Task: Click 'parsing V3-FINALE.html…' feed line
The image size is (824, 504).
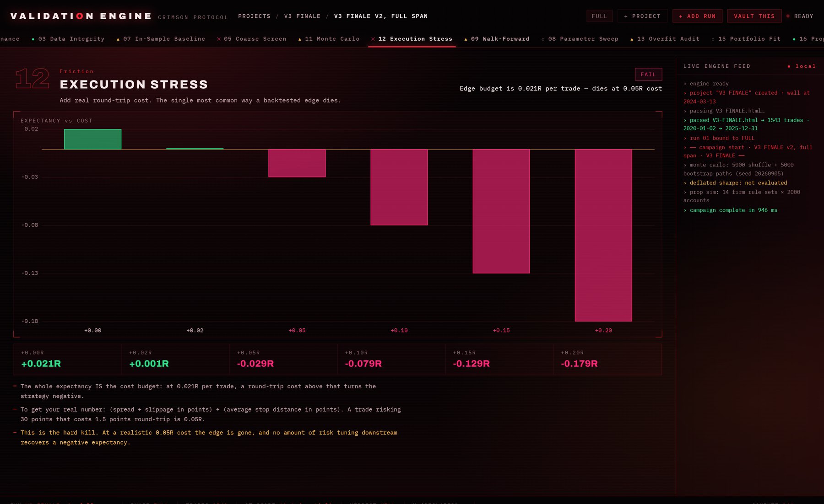Action: 724,111
